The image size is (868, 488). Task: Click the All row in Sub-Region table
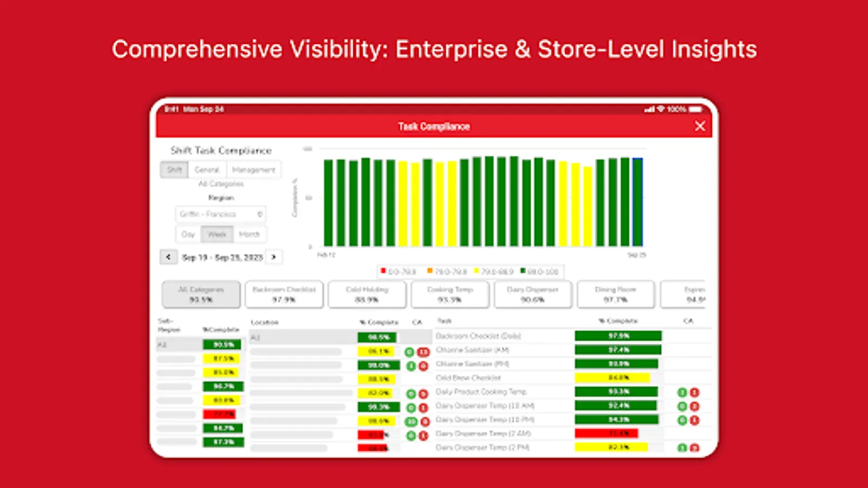coord(201,344)
